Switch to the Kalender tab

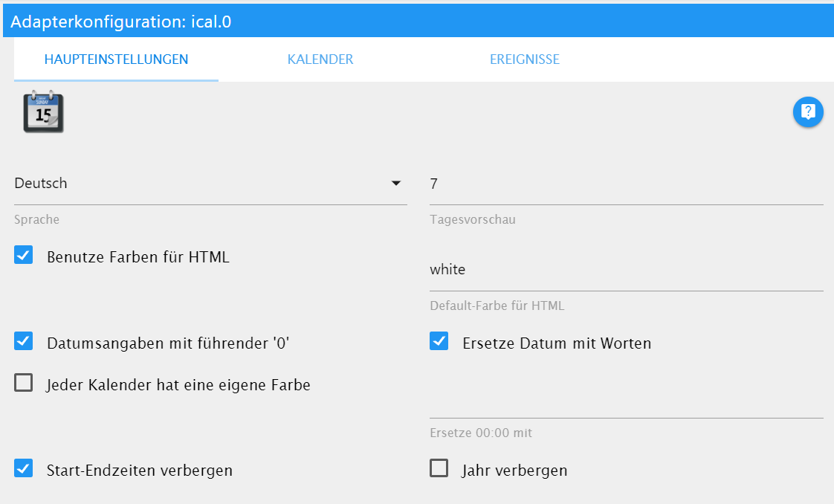[x=320, y=59]
